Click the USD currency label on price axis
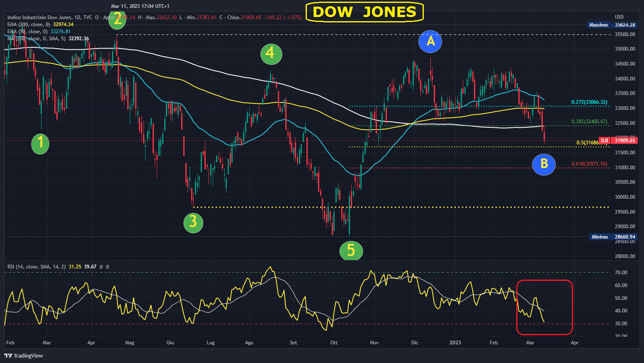Screen dimensions: 644x363 (619, 17)
